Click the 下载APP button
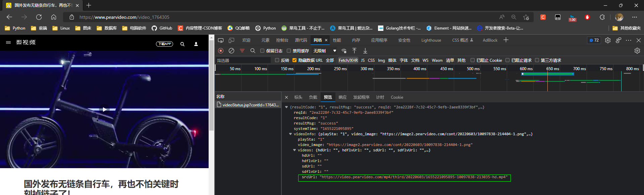Image resolution: width=644 pixels, height=195 pixels. coord(164,44)
